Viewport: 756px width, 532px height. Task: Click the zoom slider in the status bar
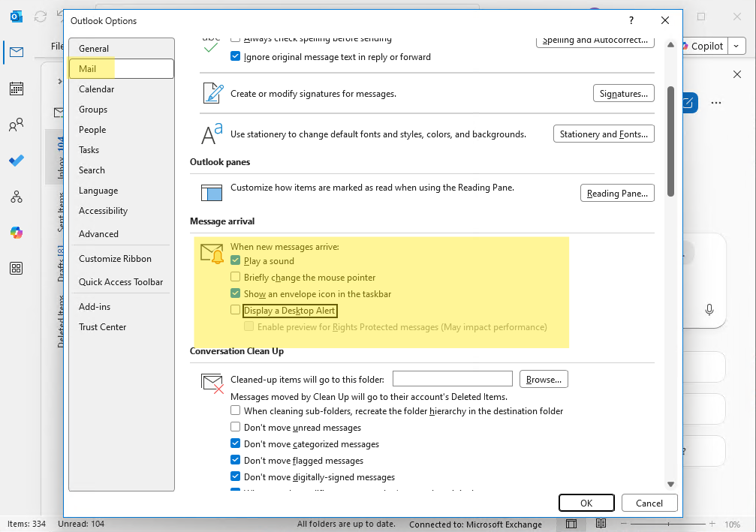click(x=668, y=524)
